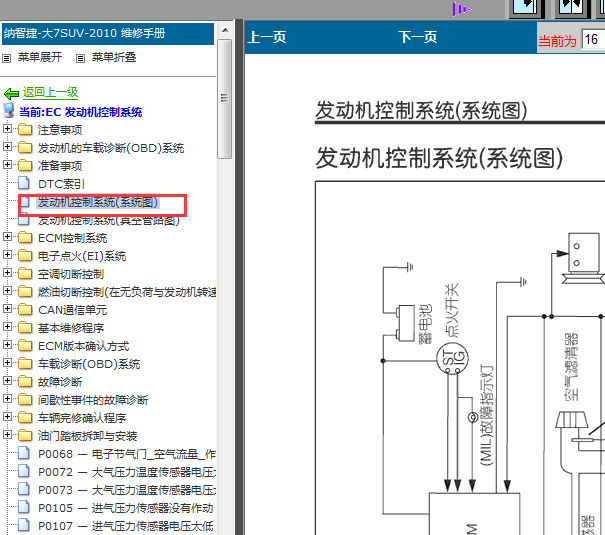The image size is (605, 535).
Task: Click the 间歇性事件的故障诊断 label
Action: point(93,400)
